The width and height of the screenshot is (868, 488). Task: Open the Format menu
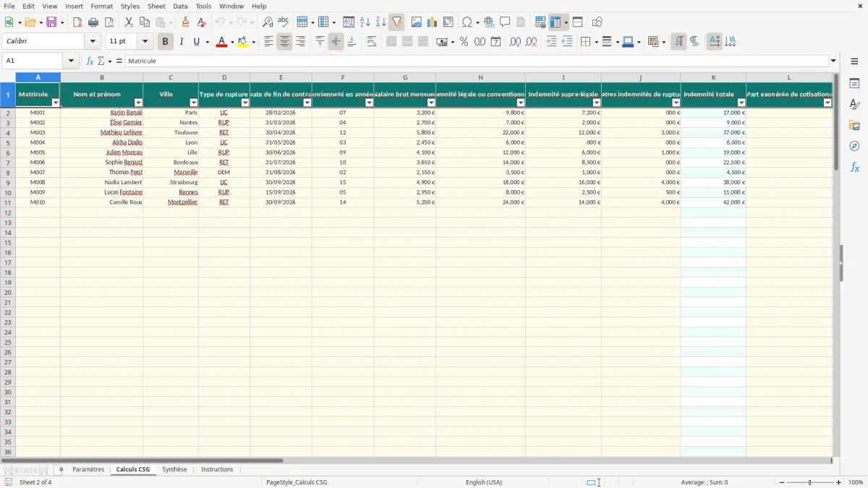tap(102, 6)
